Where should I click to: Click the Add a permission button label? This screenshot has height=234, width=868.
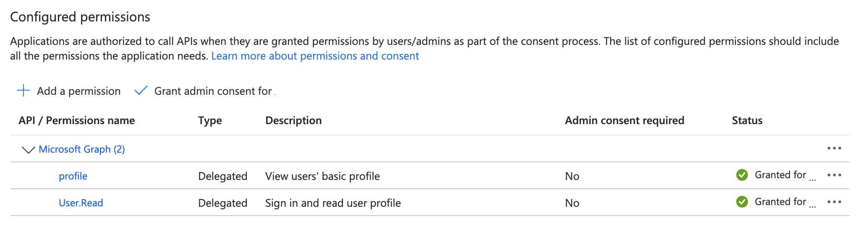pos(78,91)
